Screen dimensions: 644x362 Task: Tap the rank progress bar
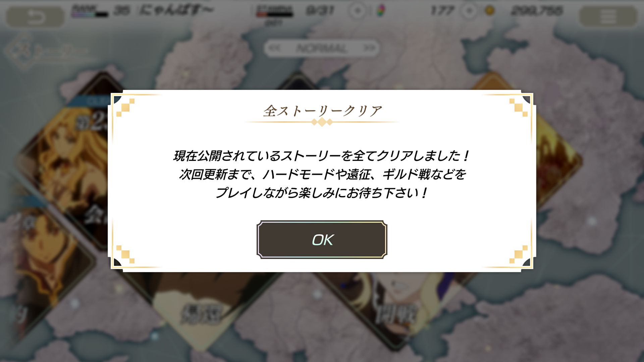click(x=90, y=14)
